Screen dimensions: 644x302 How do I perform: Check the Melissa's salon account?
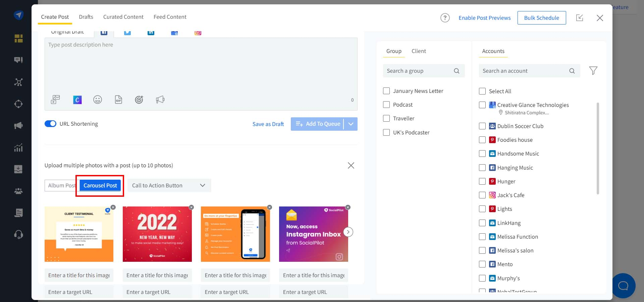click(482, 250)
